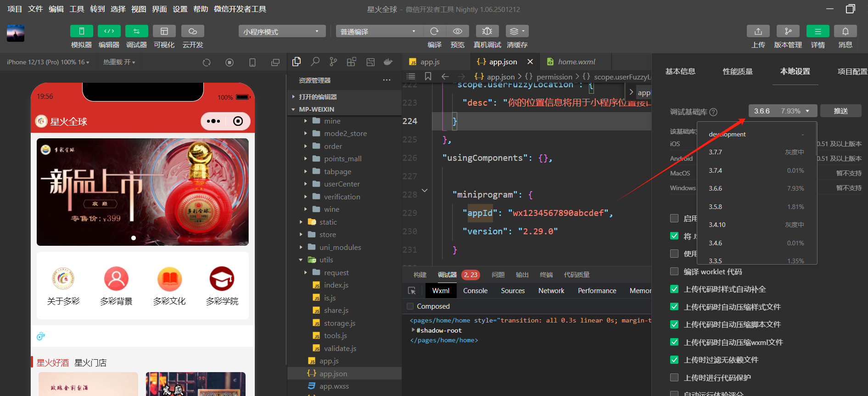Click the help icon beside 调试基础库
Screen dimensions: 868x396
[x=713, y=112]
